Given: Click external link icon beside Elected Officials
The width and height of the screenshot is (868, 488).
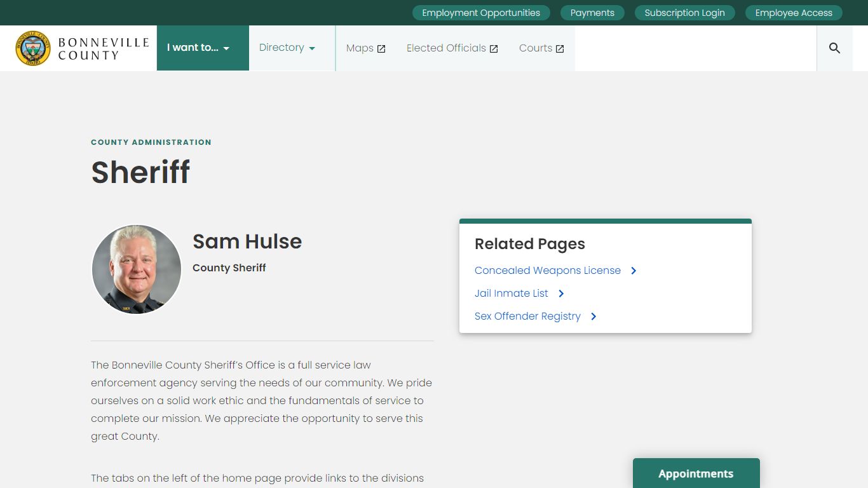Looking at the screenshot, I should coord(494,49).
